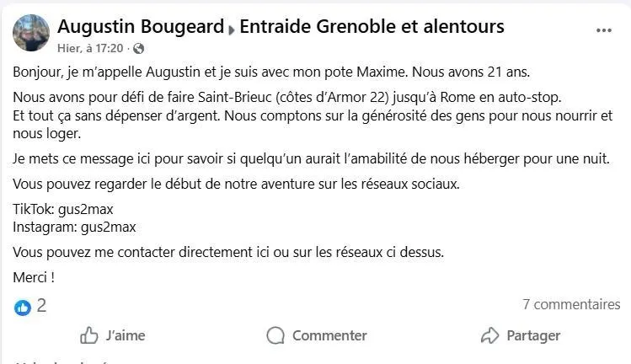Click the "Instagram: gus2max" line
Image resolution: width=631 pixels, height=364 pixels.
(75, 227)
